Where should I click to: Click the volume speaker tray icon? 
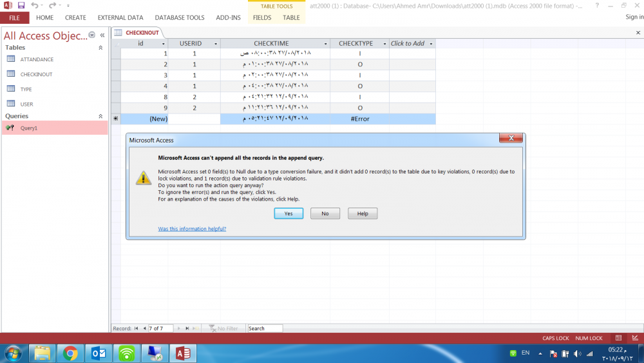578,353
